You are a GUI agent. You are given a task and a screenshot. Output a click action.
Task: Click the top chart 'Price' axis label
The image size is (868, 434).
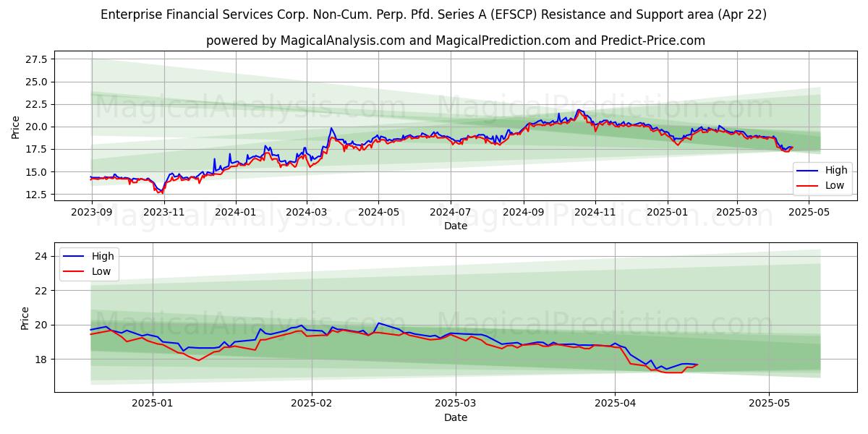[16, 127]
